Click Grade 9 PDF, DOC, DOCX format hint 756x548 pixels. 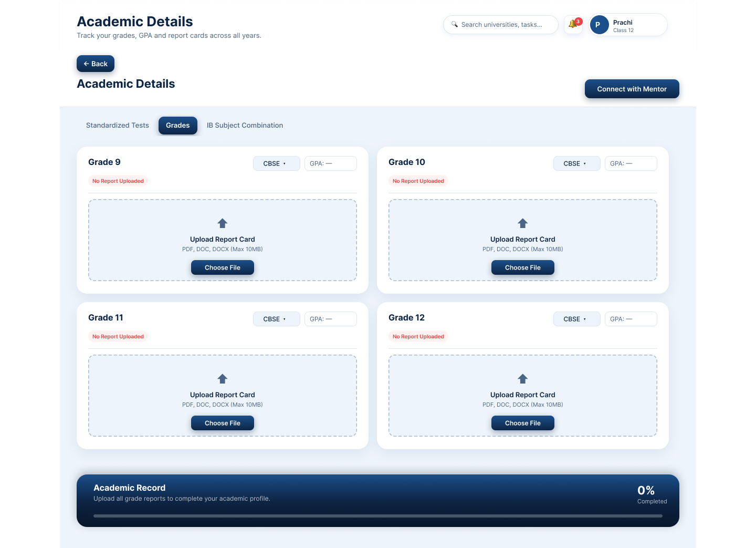point(223,249)
